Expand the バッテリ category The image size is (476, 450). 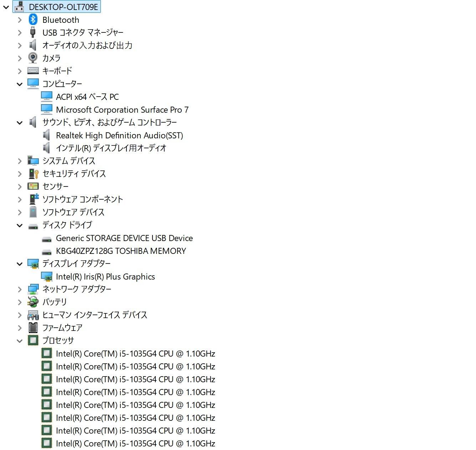[x=20, y=302]
